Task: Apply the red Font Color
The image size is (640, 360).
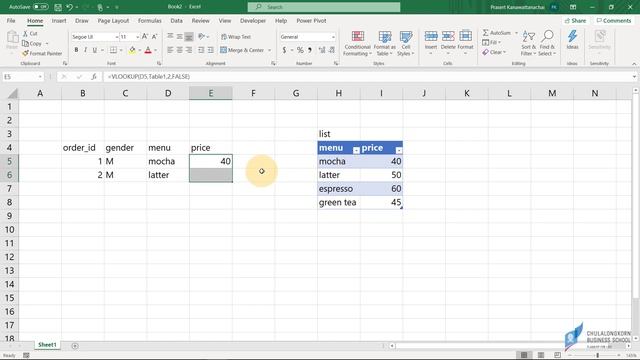Action: click(148, 50)
